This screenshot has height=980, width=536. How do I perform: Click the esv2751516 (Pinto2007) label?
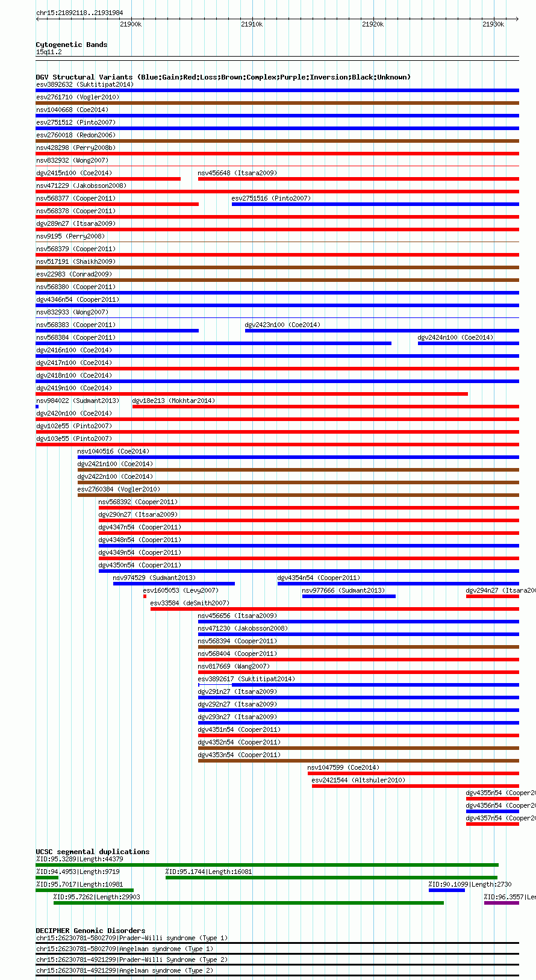(271, 198)
